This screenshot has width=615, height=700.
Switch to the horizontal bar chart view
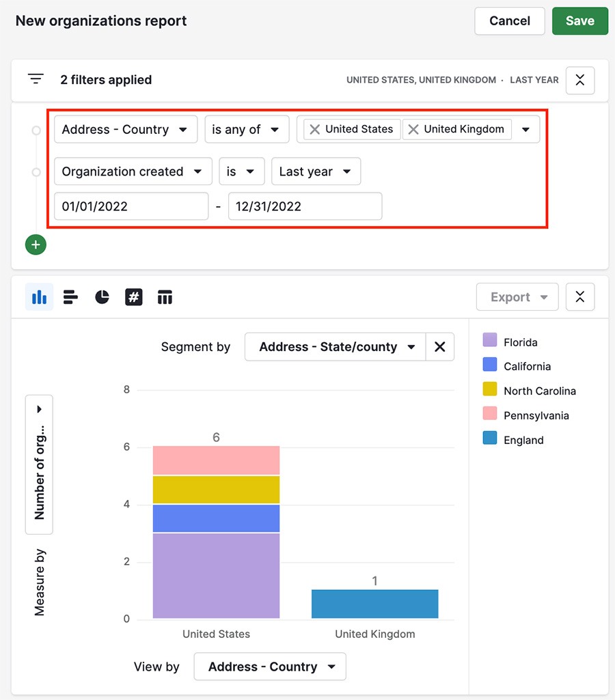(70, 296)
